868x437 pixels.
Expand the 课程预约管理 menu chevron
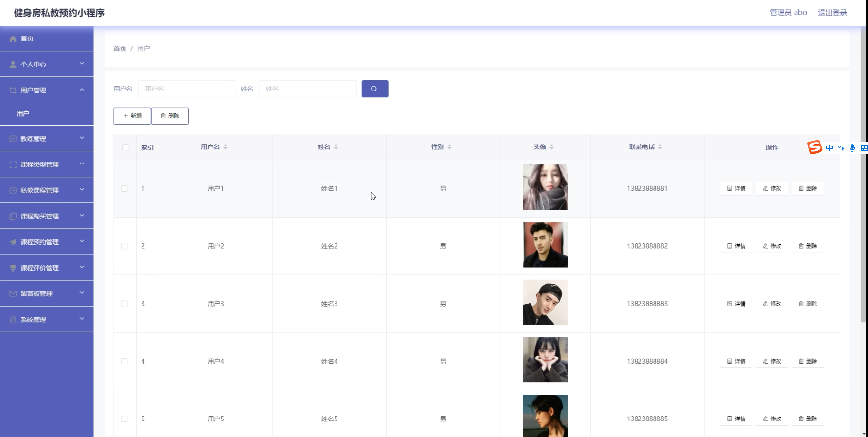tap(82, 241)
